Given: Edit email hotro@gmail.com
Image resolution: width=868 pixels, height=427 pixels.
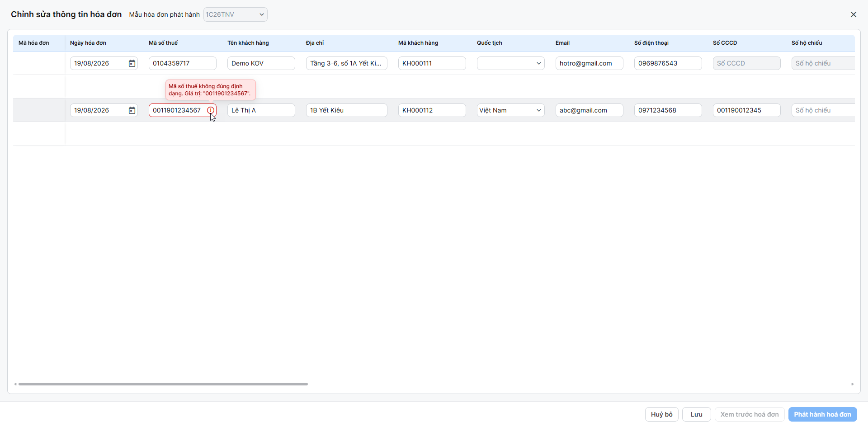Looking at the screenshot, I should click(x=589, y=63).
